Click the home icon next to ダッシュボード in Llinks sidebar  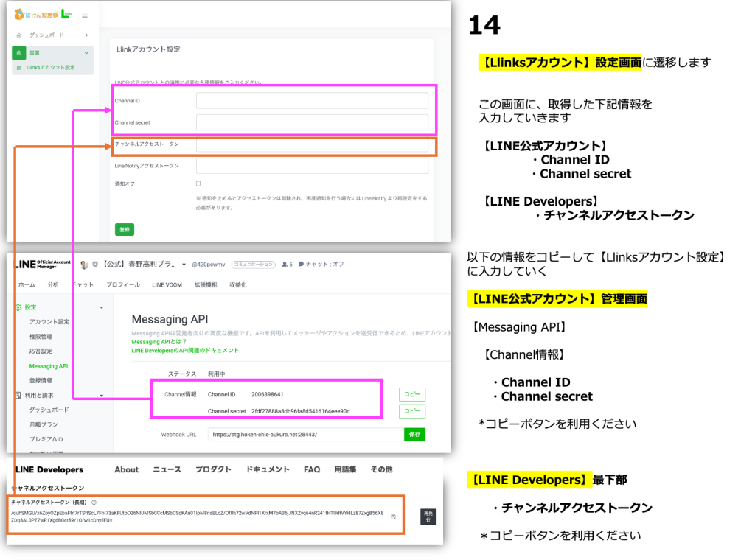tap(19, 35)
